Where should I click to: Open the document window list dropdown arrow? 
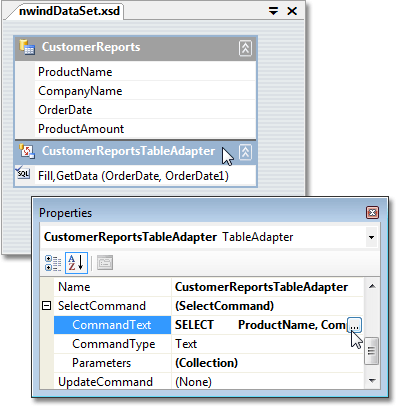273,11
